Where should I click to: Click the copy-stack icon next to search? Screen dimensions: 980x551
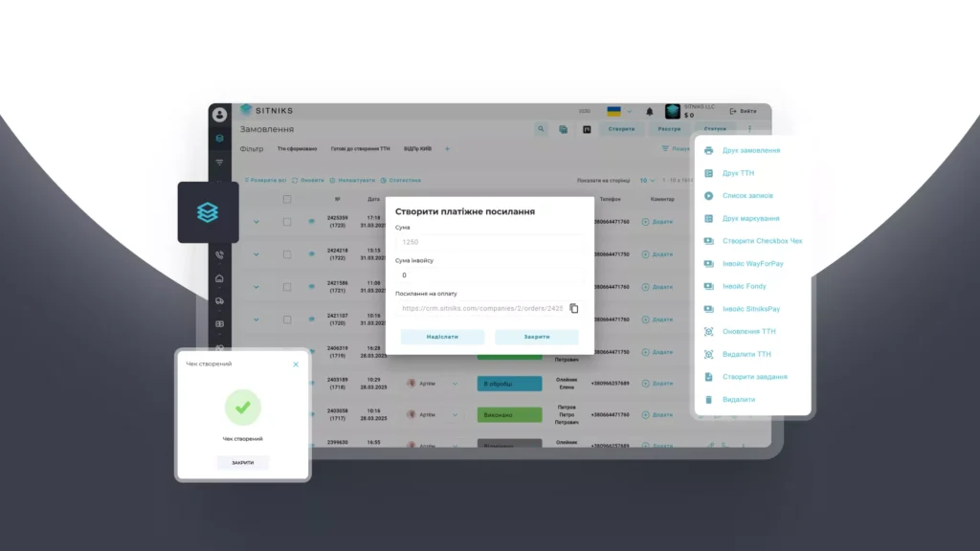[563, 129]
